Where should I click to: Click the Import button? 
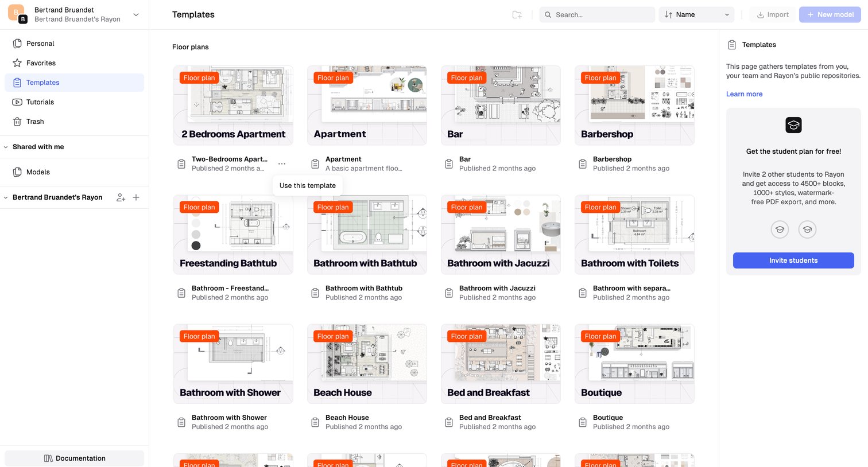tap(773, 14)
